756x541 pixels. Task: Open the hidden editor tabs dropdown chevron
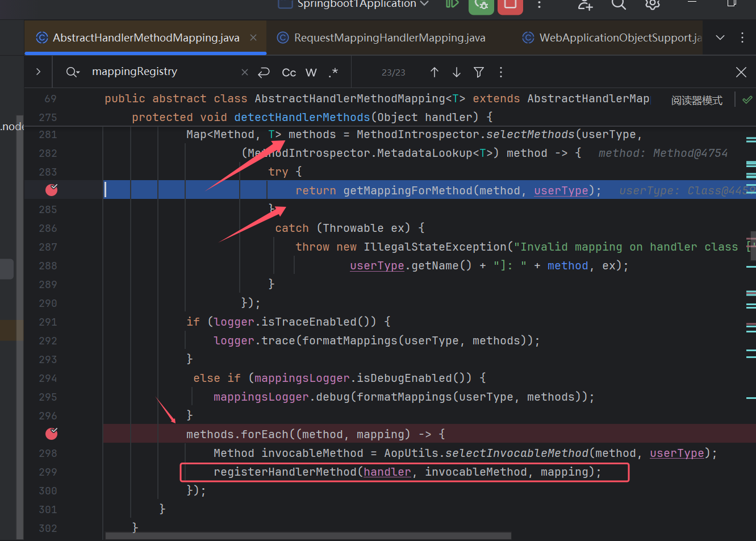click(720, 38)
